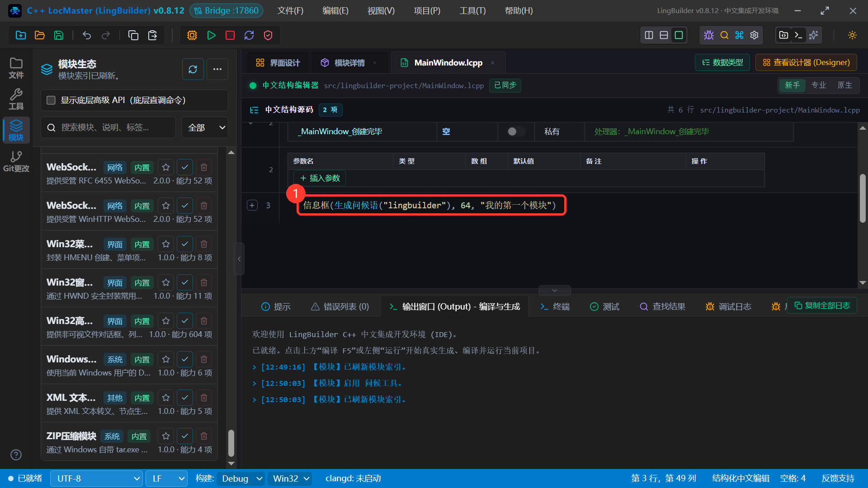Click the terminal prompt icon in the toolbar
868x488 pixels.
(799, 35)
